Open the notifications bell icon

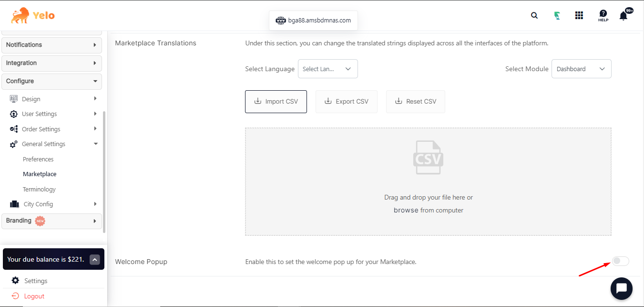click(x=624, y=16)
